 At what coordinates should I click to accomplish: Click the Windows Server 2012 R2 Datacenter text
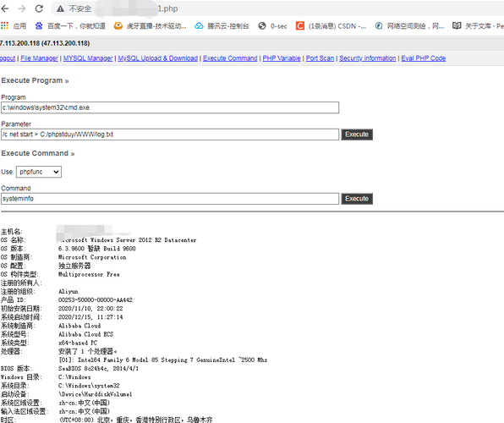pyautogui.click(x=128, y=240)
